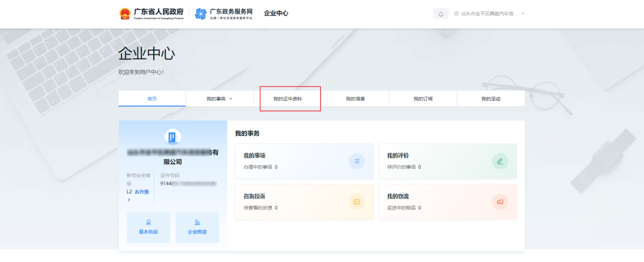Click the pencil icon in 我的评价 card
Viewport: 644px width, 262px height.
500,161
